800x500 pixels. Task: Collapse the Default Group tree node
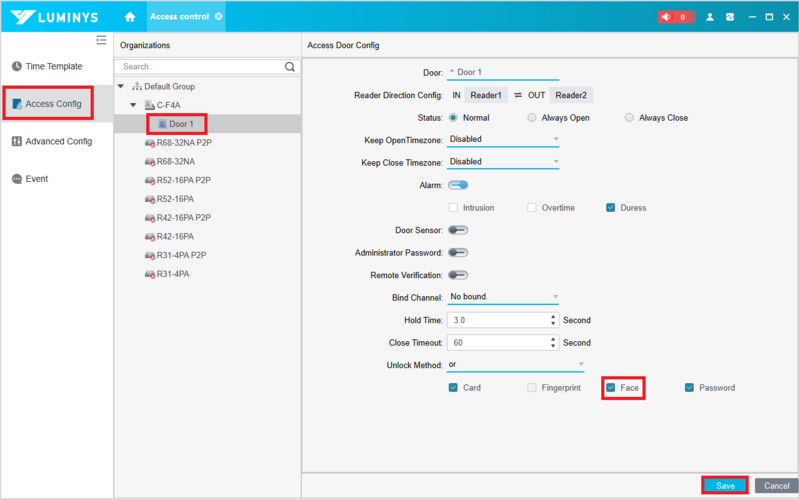click(121, 86)
